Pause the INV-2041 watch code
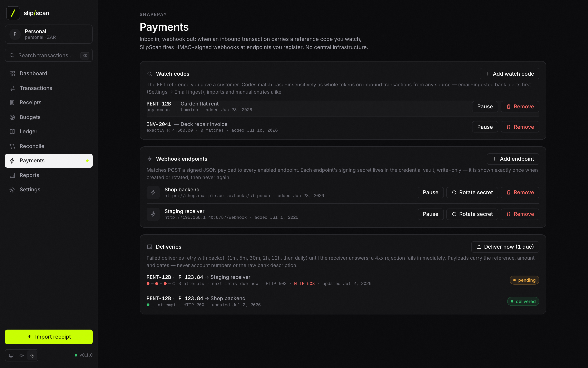The height and width of the screenshot is (368, 588). point(485,127)
